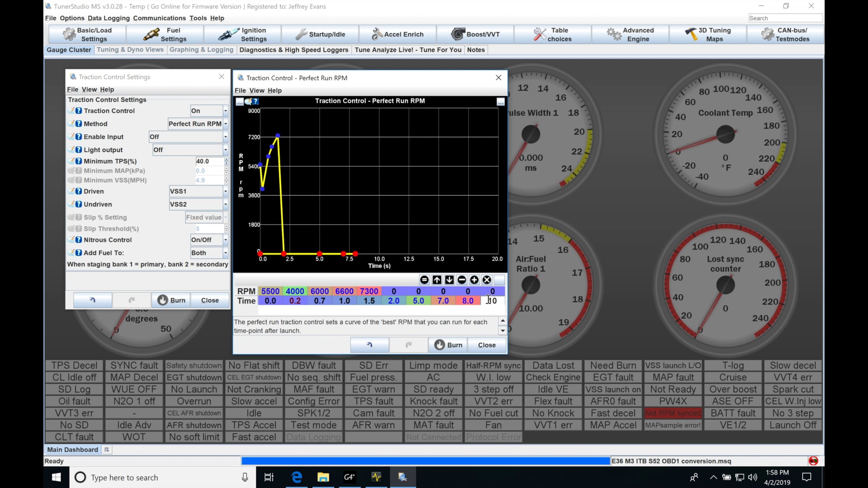This screenshot has width=868, height=488.
Task: Click the help question-mark icon in Perfect Run RPM
Action: tap(256, 101)
